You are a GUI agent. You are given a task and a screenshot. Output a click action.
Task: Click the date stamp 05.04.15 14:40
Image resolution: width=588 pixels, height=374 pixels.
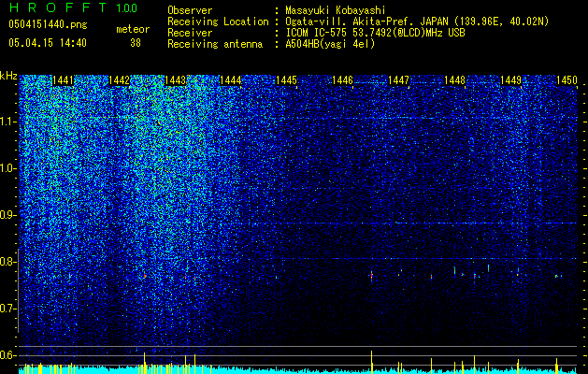48,43
